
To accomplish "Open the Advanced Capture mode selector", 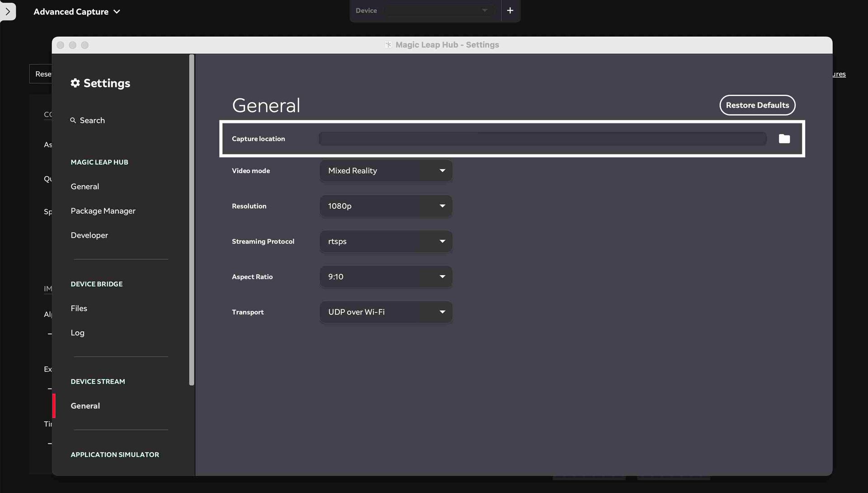I will (x=76, y=11).
